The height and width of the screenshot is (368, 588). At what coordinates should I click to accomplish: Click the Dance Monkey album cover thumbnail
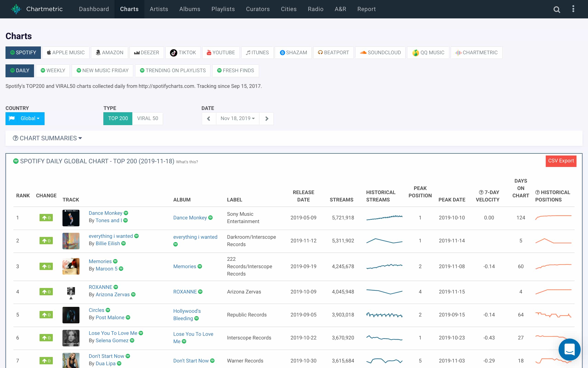point(71,218)
